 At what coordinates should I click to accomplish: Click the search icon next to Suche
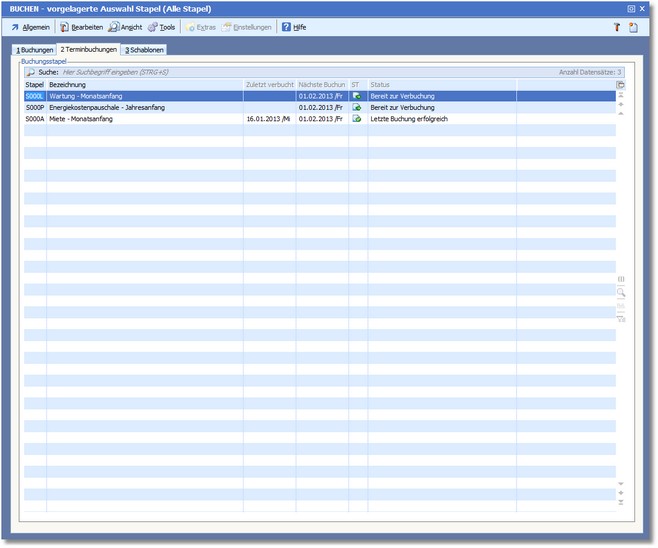coord(30,72)
